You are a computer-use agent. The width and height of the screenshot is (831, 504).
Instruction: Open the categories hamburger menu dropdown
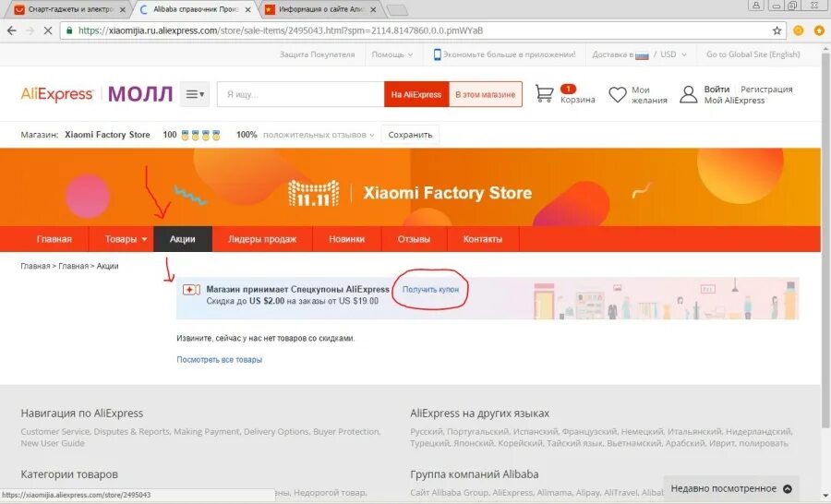tap(195, 94)
